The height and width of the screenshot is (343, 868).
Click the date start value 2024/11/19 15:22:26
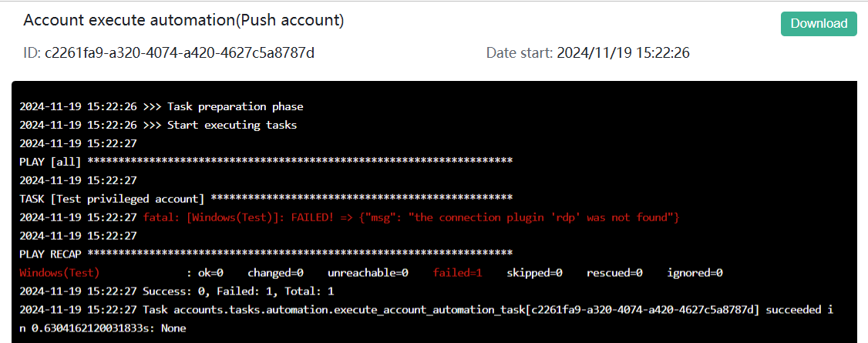tap(624, 53)
